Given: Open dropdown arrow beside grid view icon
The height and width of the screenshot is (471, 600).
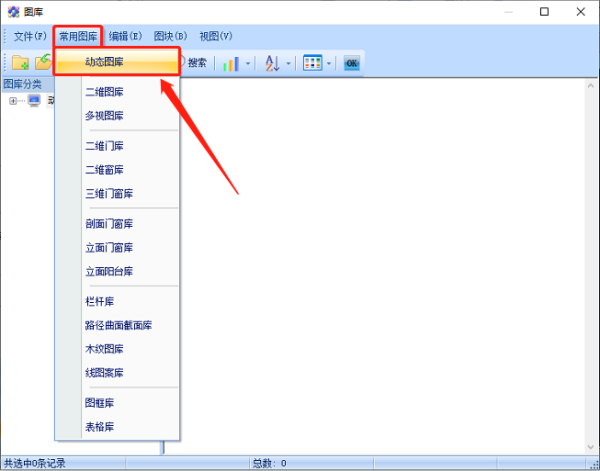Looking at the screenshot, I should (x=329, y=63).
